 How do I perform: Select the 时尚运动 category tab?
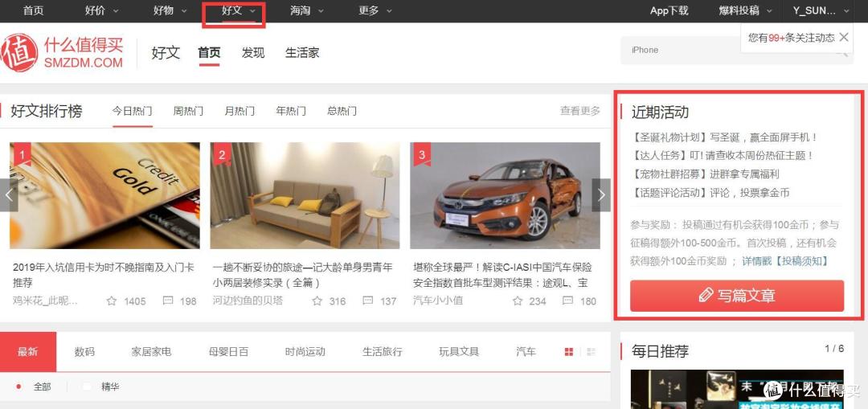point(305,351)
